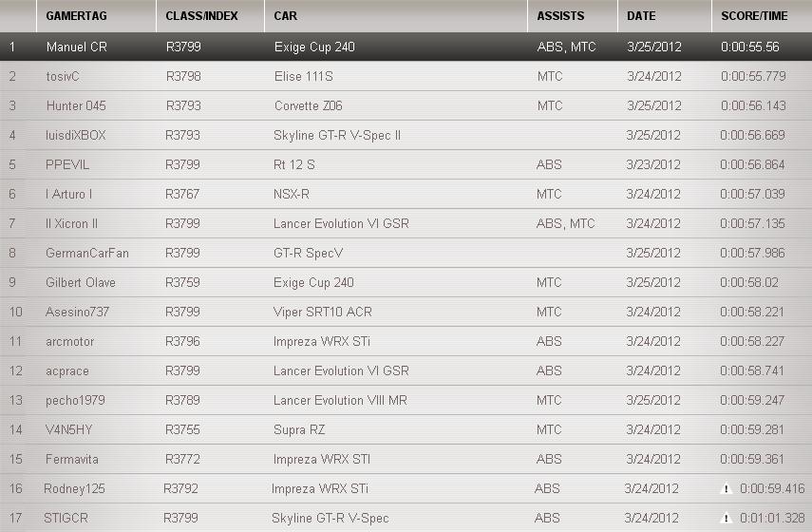Click warning icon beside time 0:00:59.416
The height and width of the screenshot is (532, 812).
727,489
